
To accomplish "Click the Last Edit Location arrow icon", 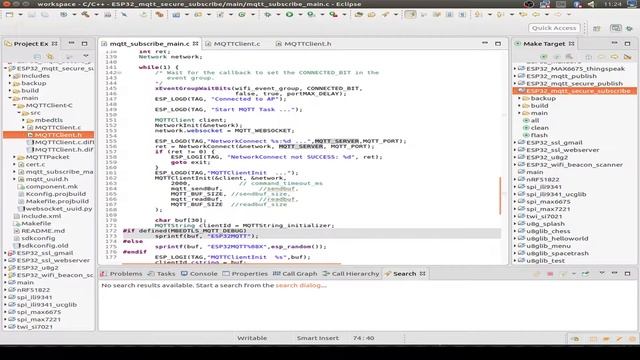I will tap(522, 14).
